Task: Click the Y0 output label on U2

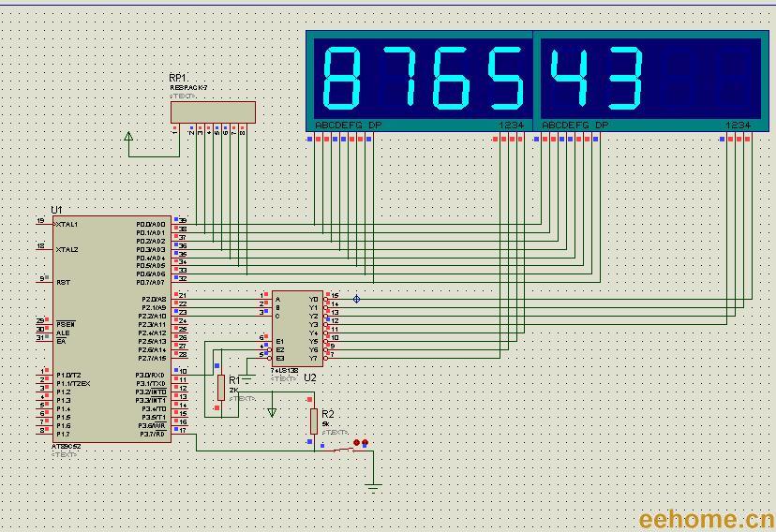Action: click(314, 299)
